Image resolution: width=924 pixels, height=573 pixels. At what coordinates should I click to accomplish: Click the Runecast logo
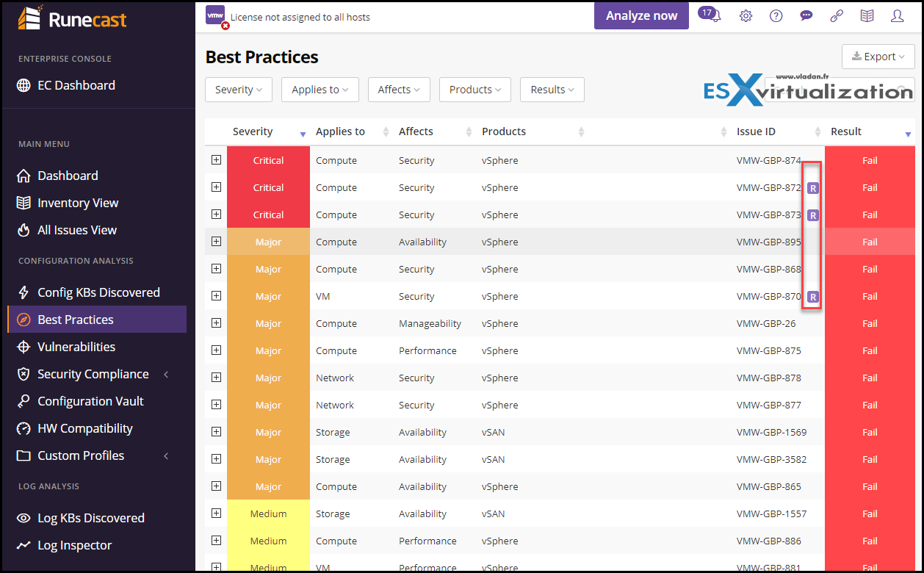point(72,18)
